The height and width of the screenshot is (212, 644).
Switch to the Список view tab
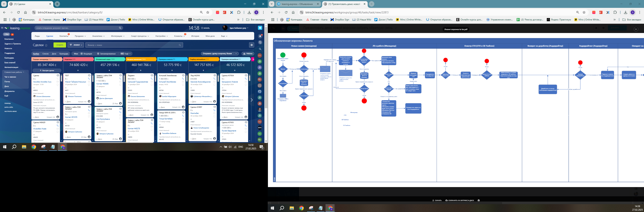pyautogui.click(x=45, y=54)
